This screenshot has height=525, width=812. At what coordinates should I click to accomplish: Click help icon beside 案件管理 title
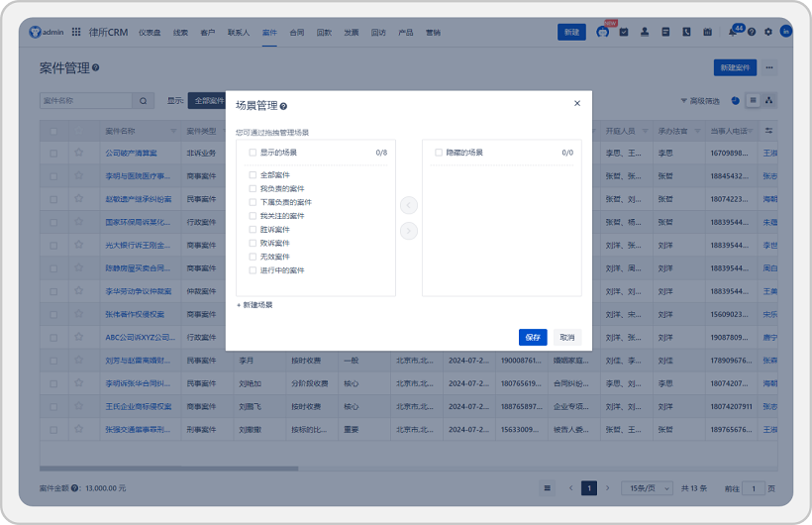click(96, 67)
